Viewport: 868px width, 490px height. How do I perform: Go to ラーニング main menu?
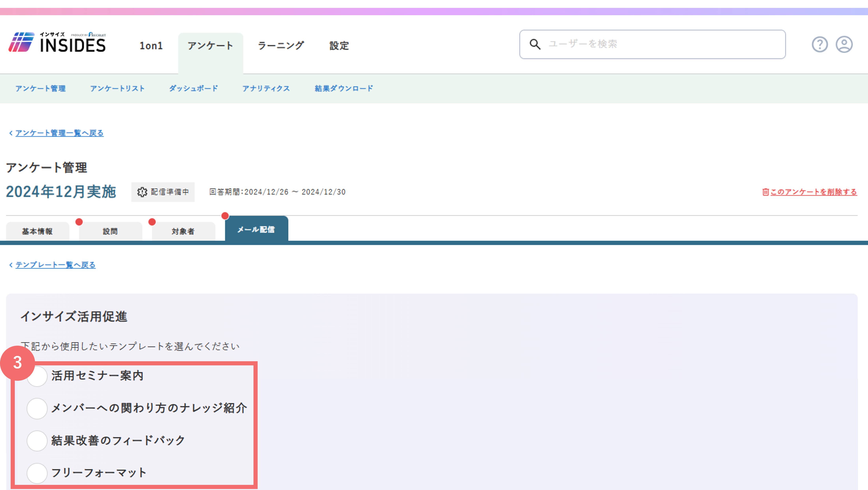tap(281, 46)
